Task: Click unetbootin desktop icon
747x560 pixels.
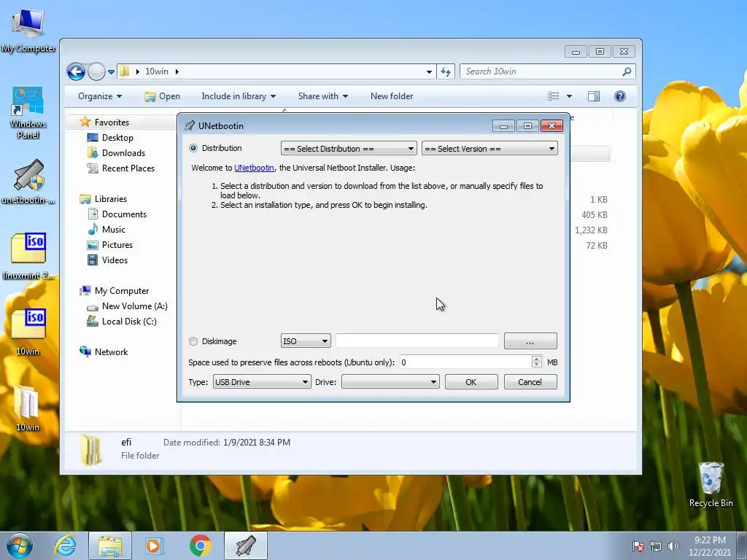Action: [x=28, y=182]
